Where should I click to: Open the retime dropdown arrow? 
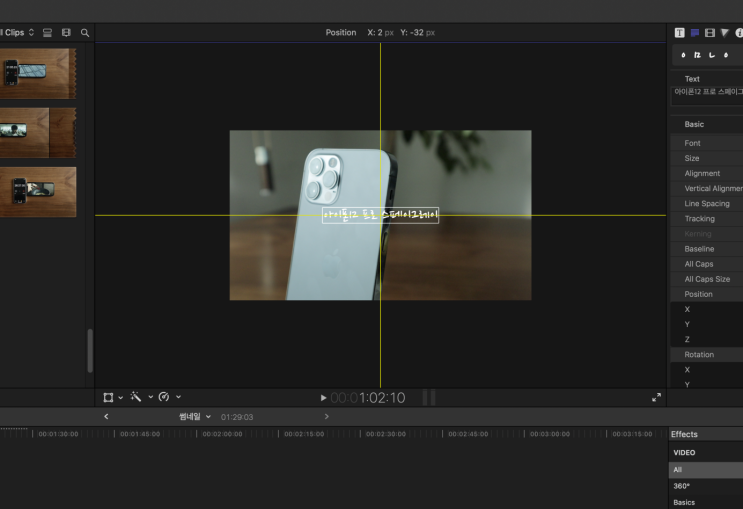pyautogui.click(x=178, y=397)
